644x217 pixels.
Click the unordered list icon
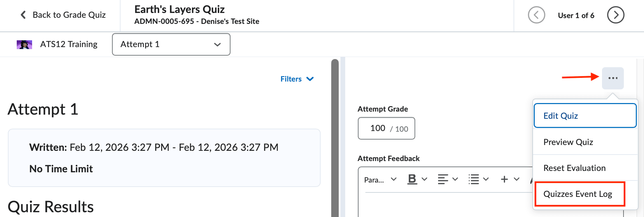point(474,179)
